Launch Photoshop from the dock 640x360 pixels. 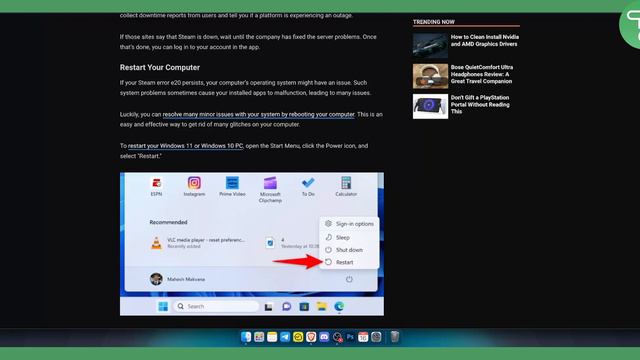click(350, 337)
